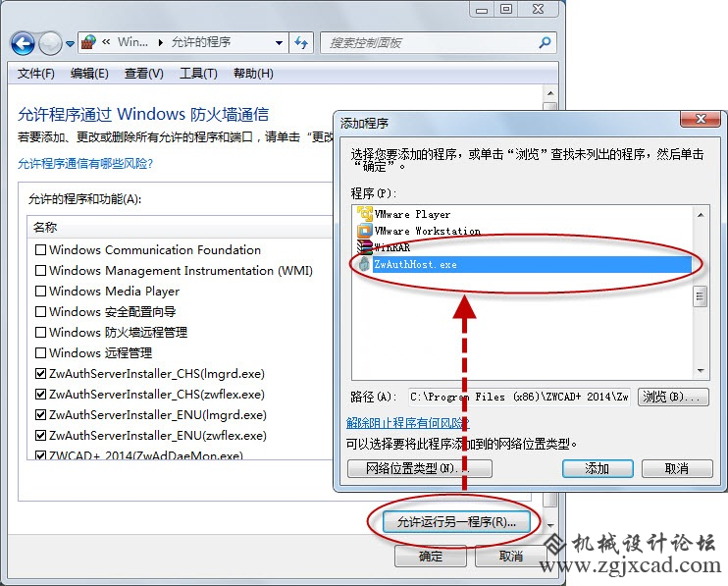The image size is (728, 586).
Task: Open the 查看(V) menu
Action: click(144, 74)
